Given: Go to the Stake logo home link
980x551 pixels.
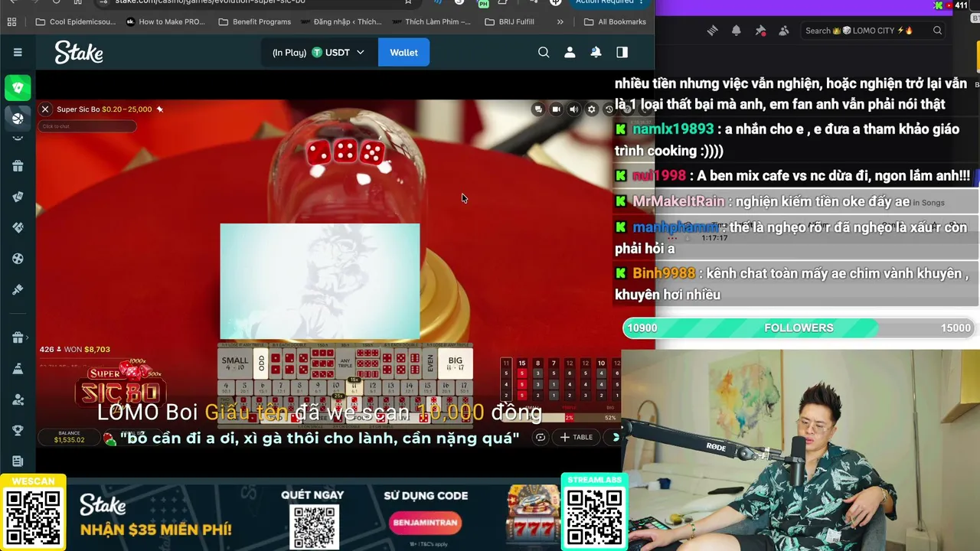Looking at the screenshot, I should (79, 53).
